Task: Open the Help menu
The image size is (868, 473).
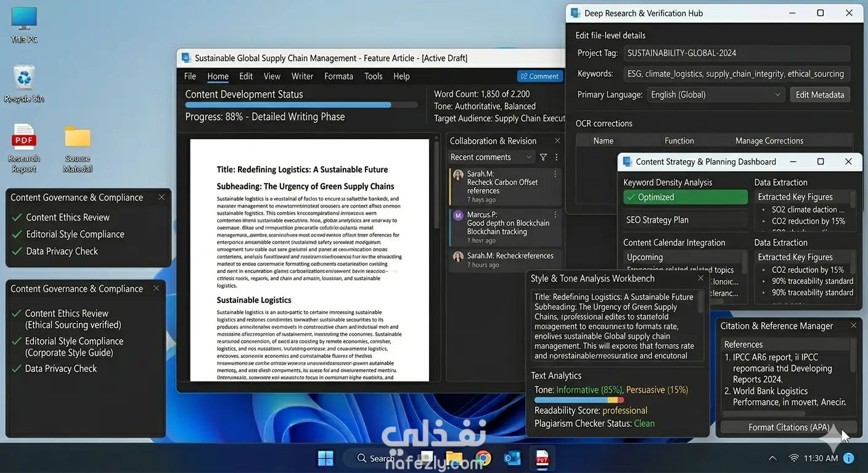Action: coord(401,76)
